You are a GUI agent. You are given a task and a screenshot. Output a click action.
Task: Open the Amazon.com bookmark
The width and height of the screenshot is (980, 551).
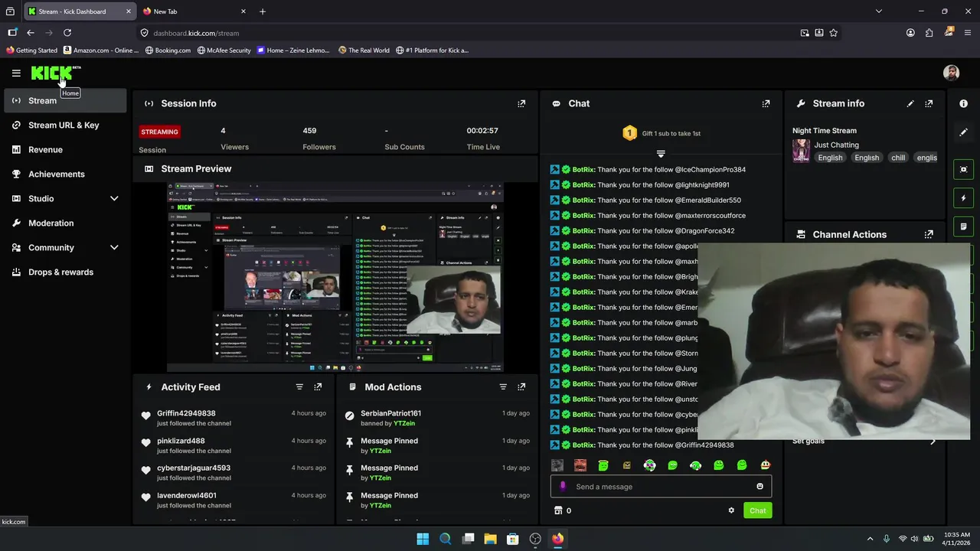pyautogui.click(x=101, y=51)
